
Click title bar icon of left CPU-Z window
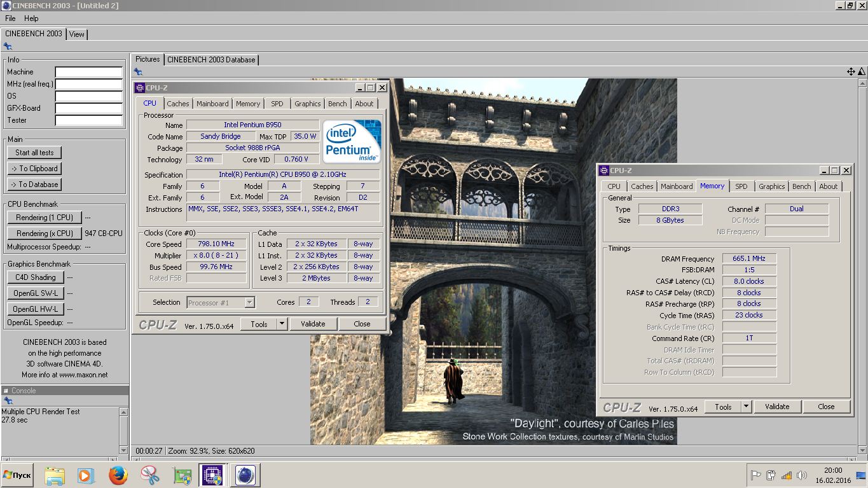coord(141,88)
